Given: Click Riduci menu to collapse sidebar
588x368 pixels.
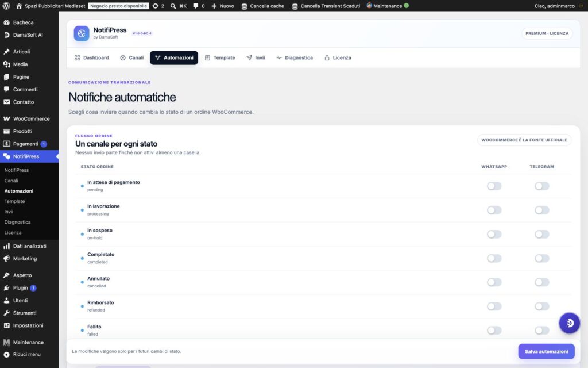Looking at the screenshot, I should pos(22,354).
